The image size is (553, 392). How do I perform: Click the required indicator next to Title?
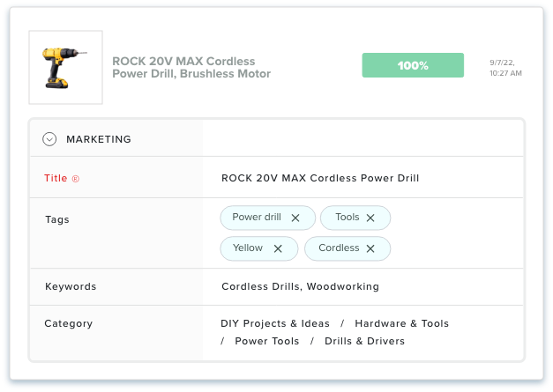[x=76, y=179]
